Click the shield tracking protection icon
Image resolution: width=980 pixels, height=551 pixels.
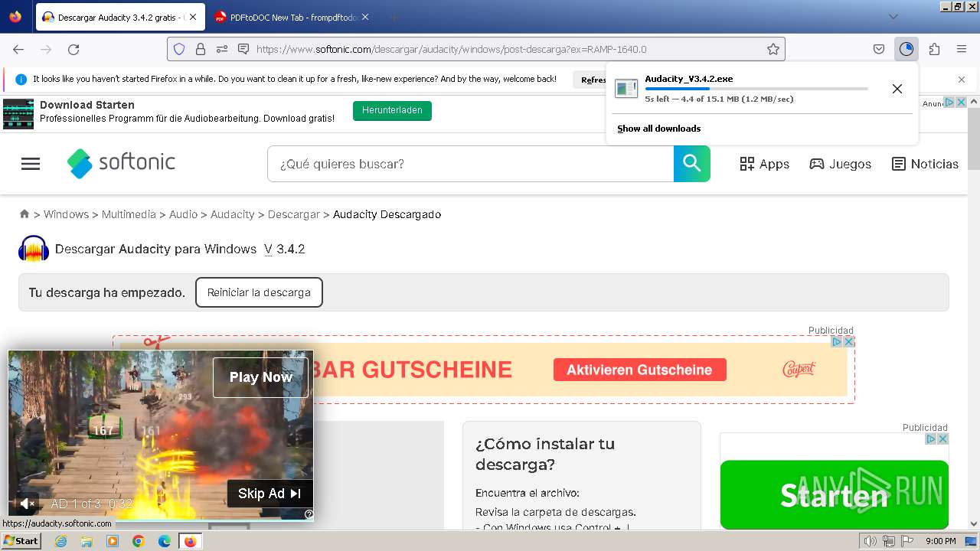click(x=179, y=49)
